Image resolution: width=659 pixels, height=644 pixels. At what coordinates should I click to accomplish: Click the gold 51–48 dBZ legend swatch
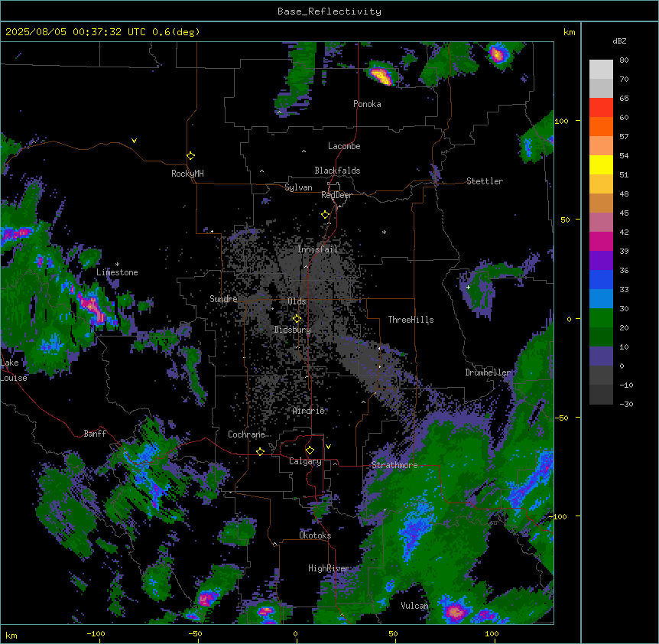pos(601,184)
